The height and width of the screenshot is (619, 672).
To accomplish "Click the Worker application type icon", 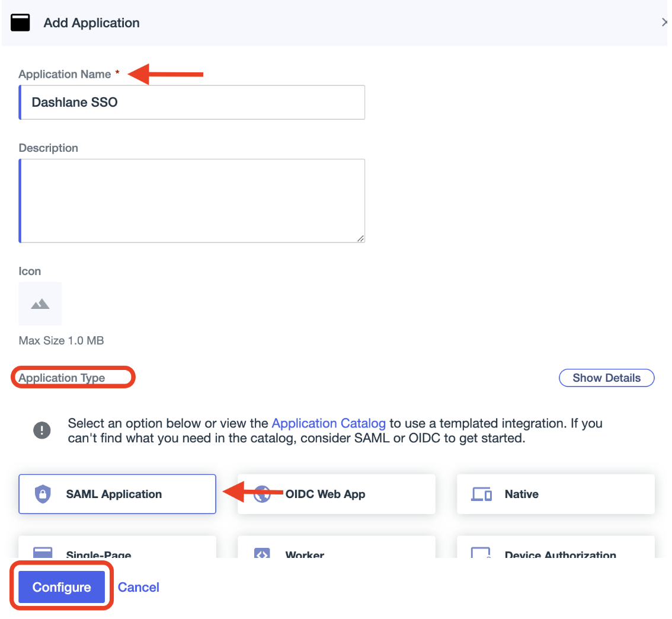I will [261, 554].
